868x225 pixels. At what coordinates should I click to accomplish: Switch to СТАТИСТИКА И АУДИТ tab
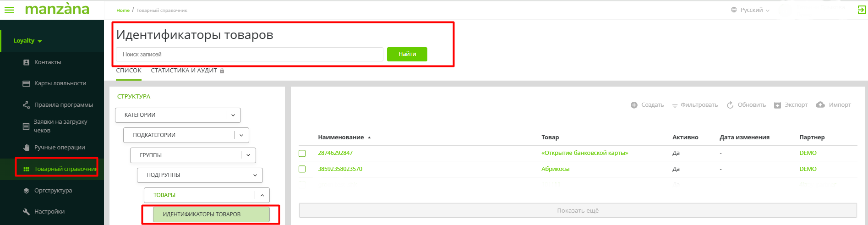coord(184,71)
